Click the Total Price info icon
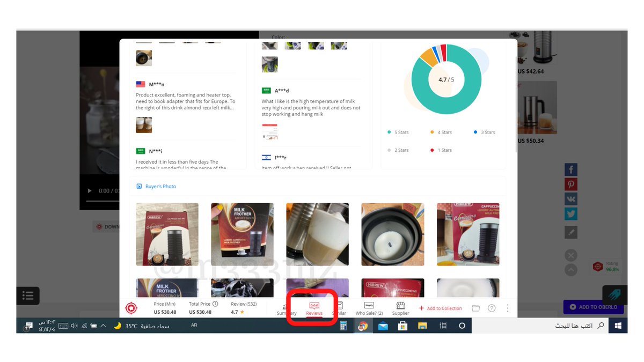Image resolution: width=644 pixels, height=362 pixels. (x=215, y=304)
